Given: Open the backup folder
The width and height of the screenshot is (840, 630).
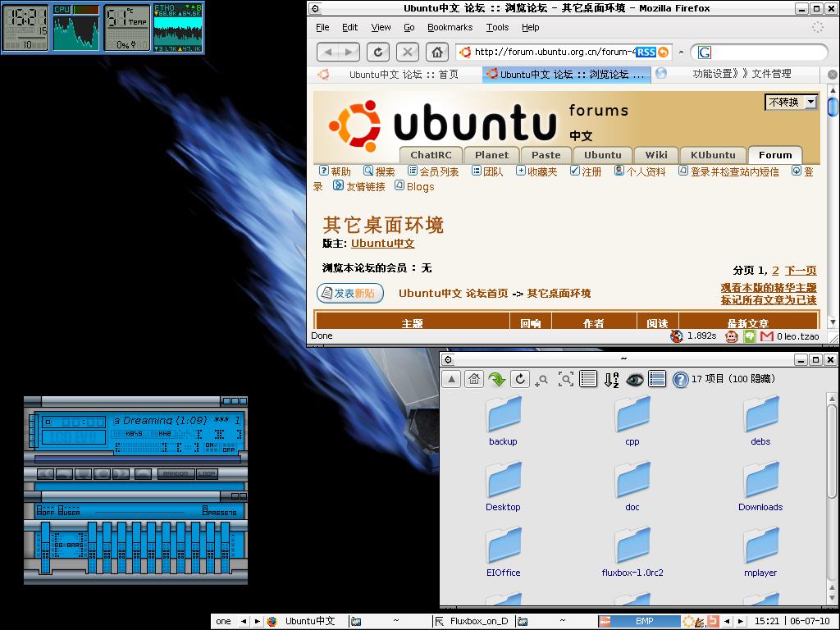Looking at the screenshot, I should (503, 421).
